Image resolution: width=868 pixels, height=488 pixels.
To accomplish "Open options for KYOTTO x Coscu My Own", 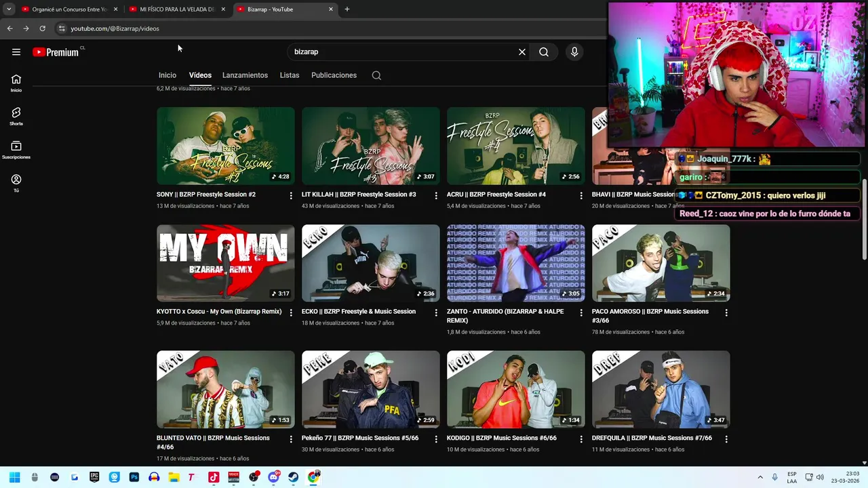I will coord(291,312).
